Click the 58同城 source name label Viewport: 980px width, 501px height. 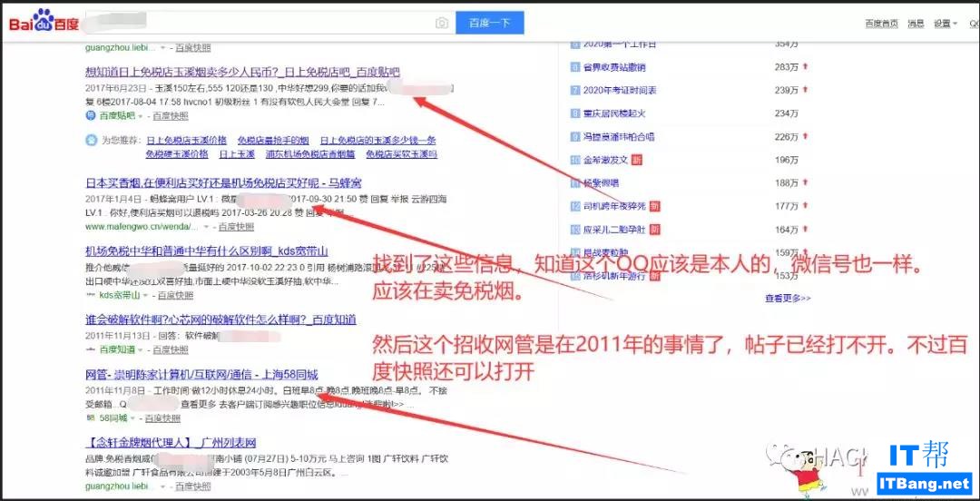coord(113,417)
